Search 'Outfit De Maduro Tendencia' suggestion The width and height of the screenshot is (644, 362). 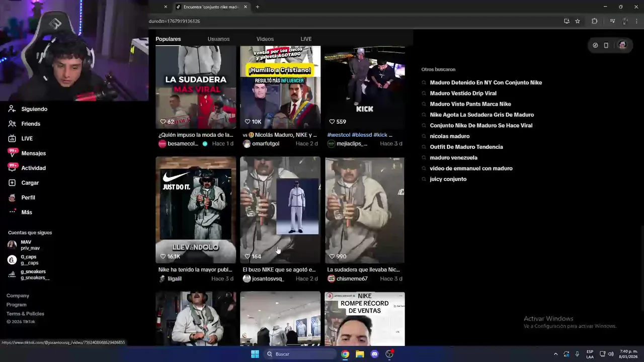466,147
